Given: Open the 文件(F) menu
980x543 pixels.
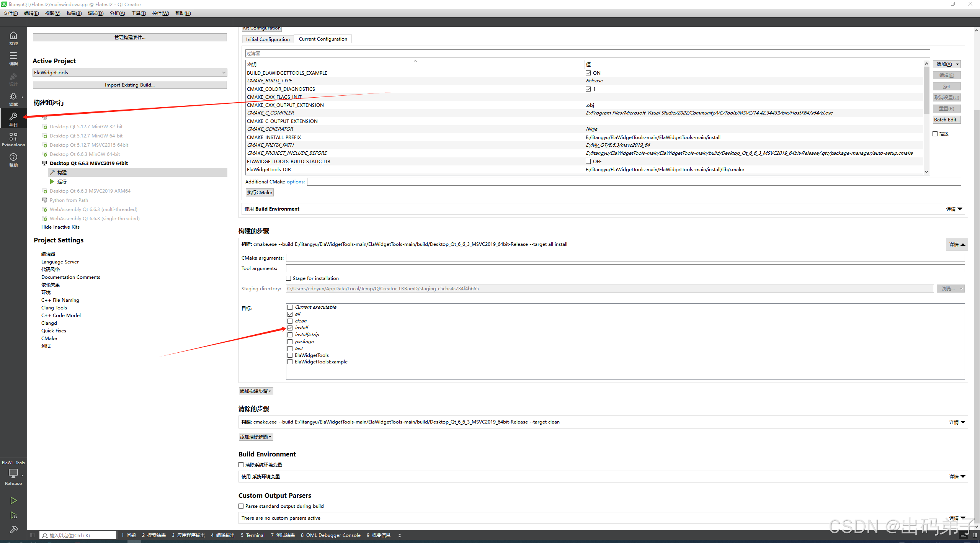Looking at the screenshot, I should [11, 13].
